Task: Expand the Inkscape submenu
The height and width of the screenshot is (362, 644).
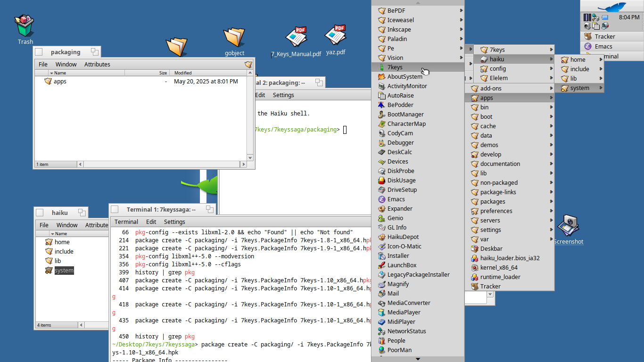Action: pos(418,30)
